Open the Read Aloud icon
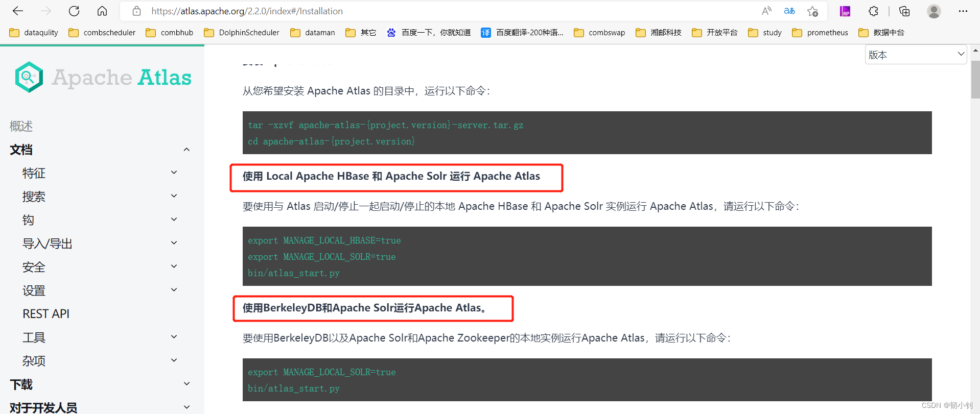The height and width of the screenshot is (414, 980). [x=766, y=11]
